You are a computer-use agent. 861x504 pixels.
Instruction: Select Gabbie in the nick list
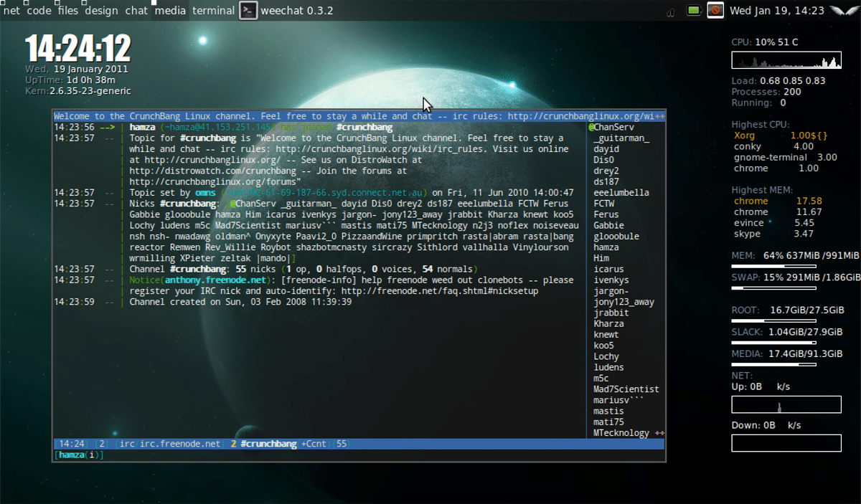tap(609, 225)
